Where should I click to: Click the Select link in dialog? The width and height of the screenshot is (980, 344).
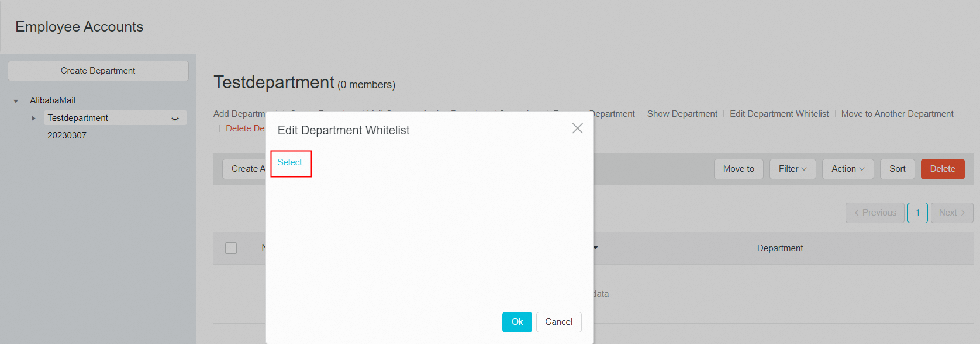[290, 162]
